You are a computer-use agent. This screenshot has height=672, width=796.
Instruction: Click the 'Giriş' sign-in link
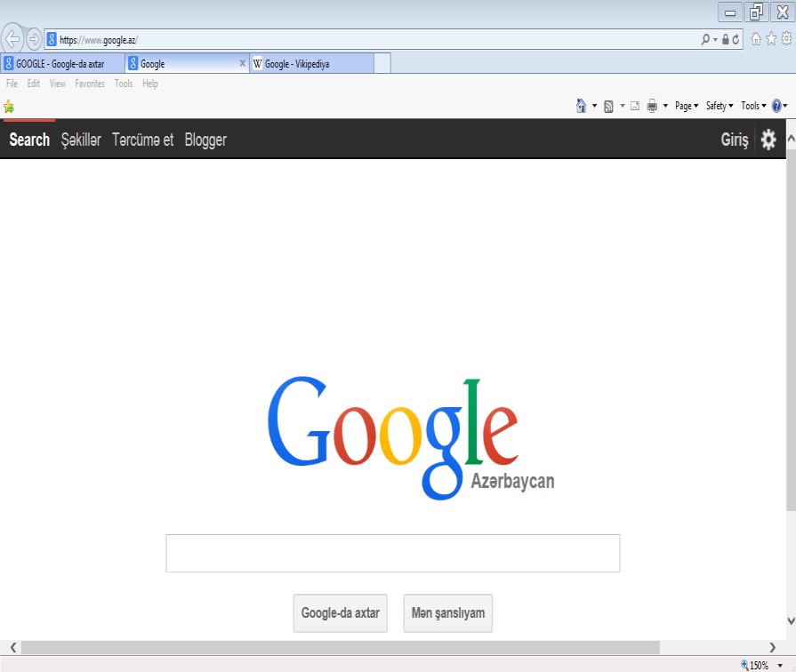coord(735,140)
